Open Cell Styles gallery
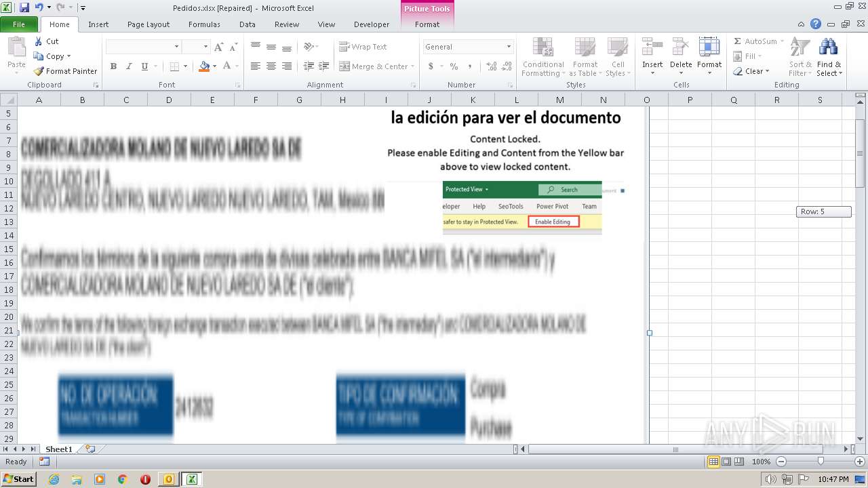 [x=616, y=58]
